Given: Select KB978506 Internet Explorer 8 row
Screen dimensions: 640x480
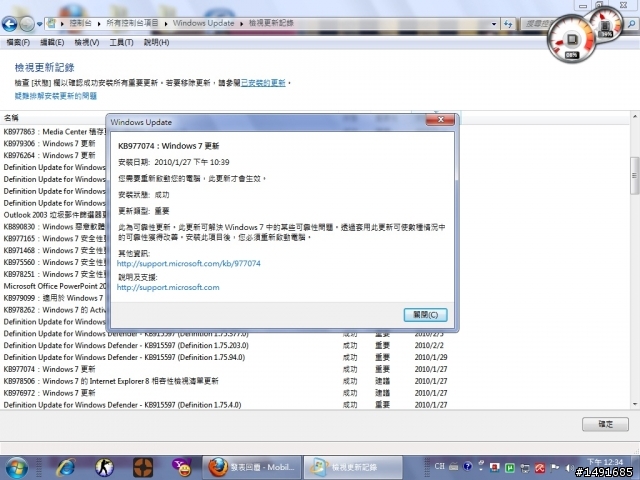Looking at the screenshot, I should (x=226, y=381).
